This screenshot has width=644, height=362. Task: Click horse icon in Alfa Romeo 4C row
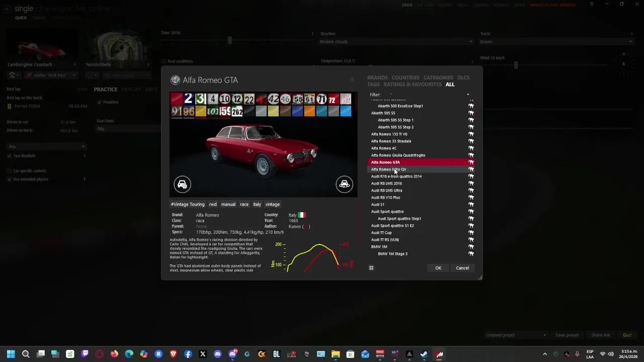[x=471, y=148]
